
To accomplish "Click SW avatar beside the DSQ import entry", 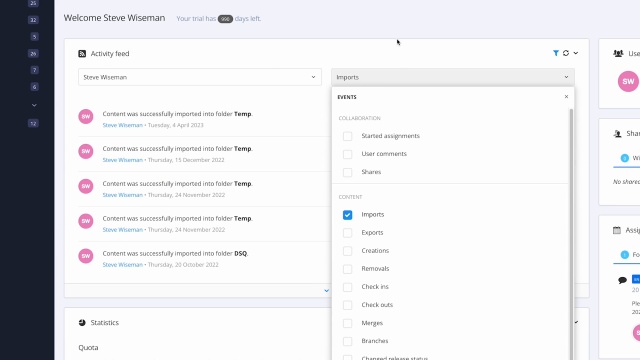I will (x=86, y=256).
